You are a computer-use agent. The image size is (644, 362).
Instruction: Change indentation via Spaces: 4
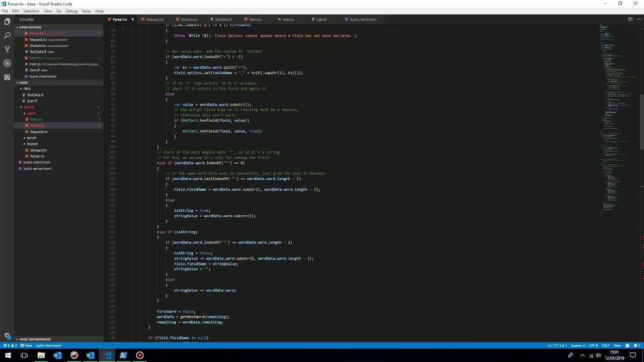tap(578, 345)
